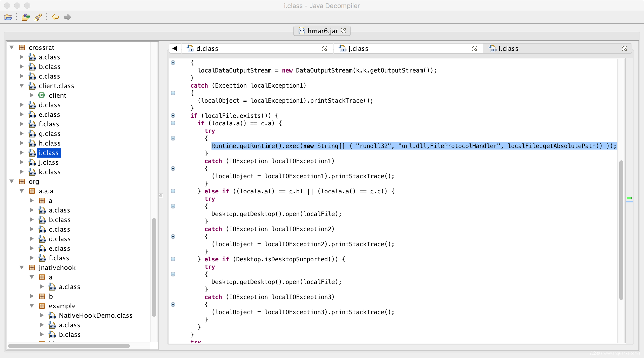
Task: Click the Open Type toolbar icon
Action: (25, 17)
